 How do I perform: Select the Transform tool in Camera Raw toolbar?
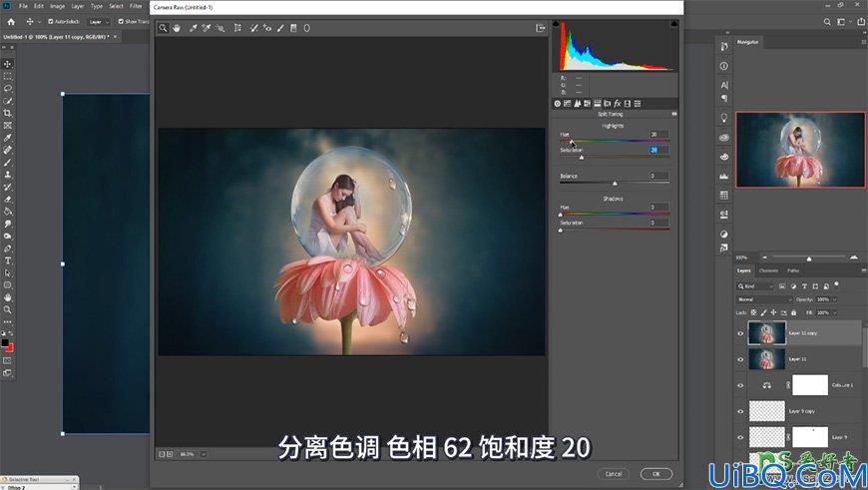pyautogui.click(x=237, y=28)
